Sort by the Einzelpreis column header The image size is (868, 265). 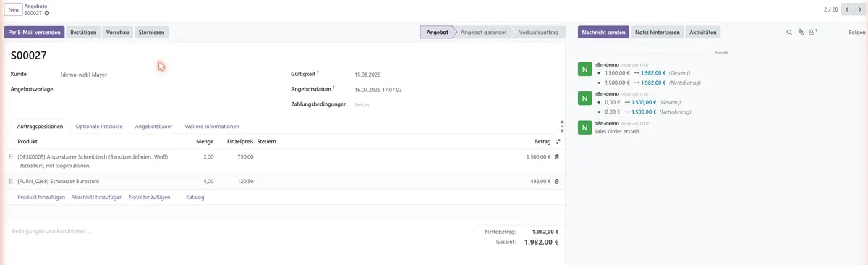pyautogui.click(x=240, y=141)
